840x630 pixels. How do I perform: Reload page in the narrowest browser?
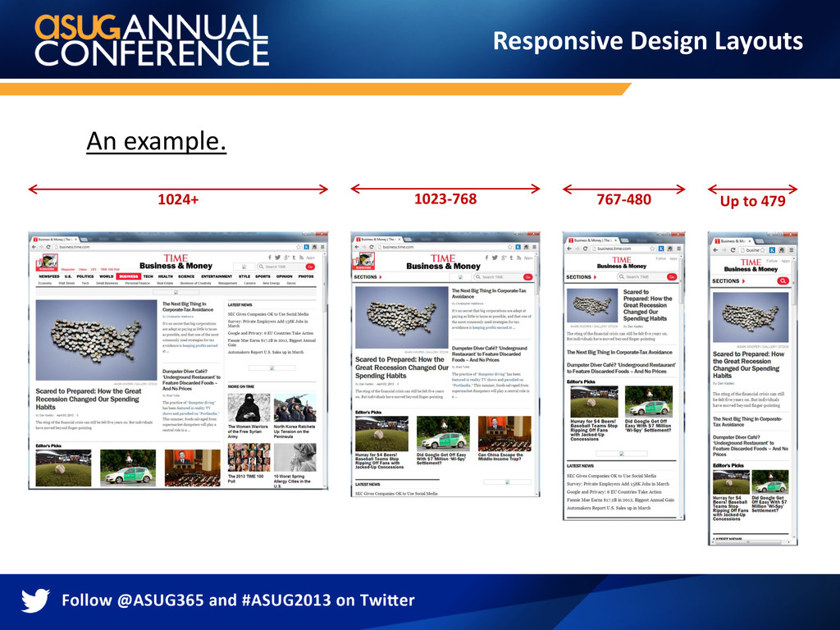point(733,249)
